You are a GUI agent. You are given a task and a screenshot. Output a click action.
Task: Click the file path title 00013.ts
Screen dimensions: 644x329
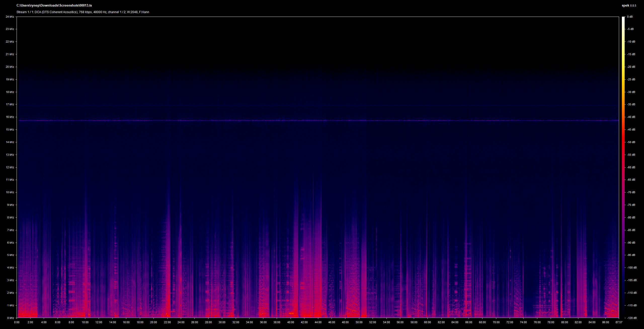coord(54,5)
